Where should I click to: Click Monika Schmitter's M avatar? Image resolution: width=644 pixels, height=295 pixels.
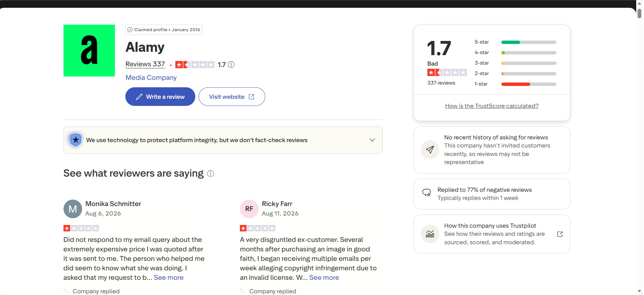(73, 209)
